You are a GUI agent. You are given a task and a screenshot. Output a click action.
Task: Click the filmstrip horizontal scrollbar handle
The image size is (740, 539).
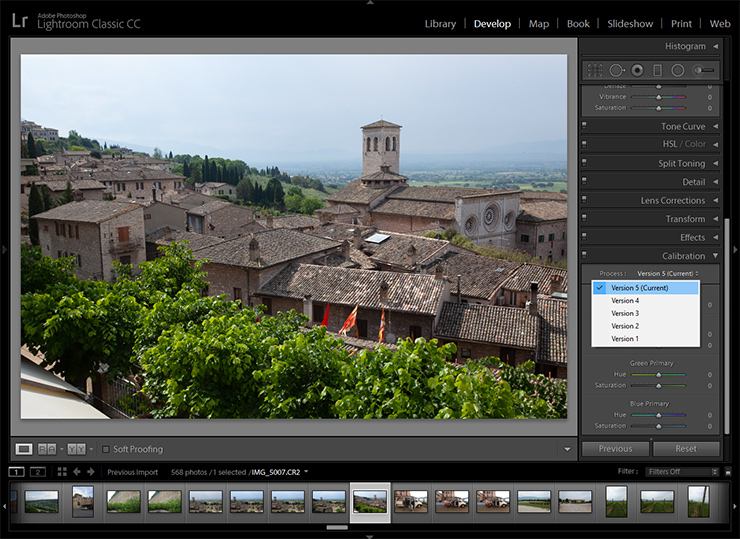[337, 527]
